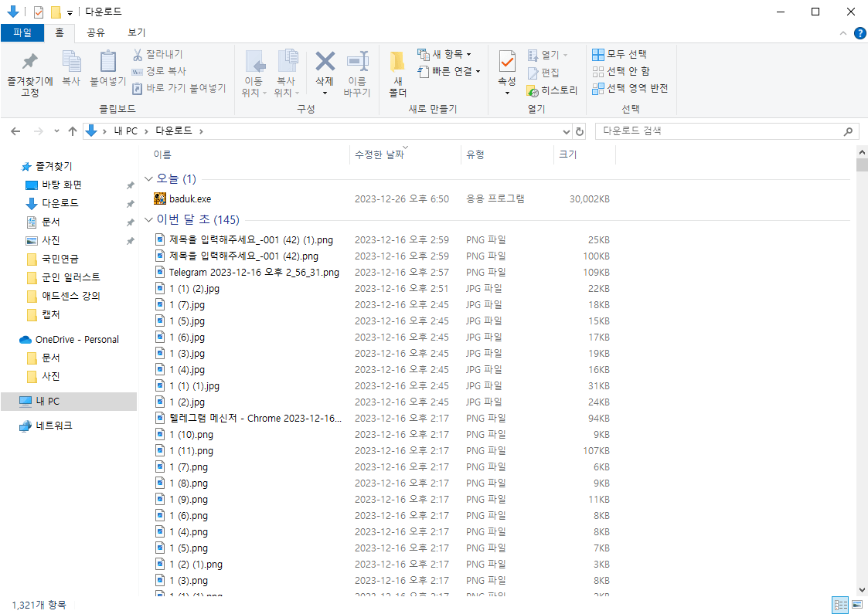The height and width of the screenshot is (614, 868).
Task: Collapse the 이번 달 초 (145) group
Action: tap(148, 219)
